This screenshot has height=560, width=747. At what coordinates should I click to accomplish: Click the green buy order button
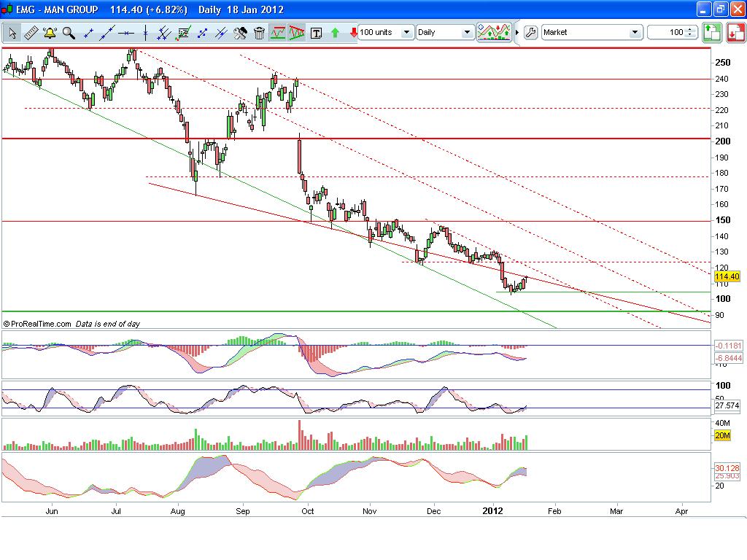tap(712, 33)
